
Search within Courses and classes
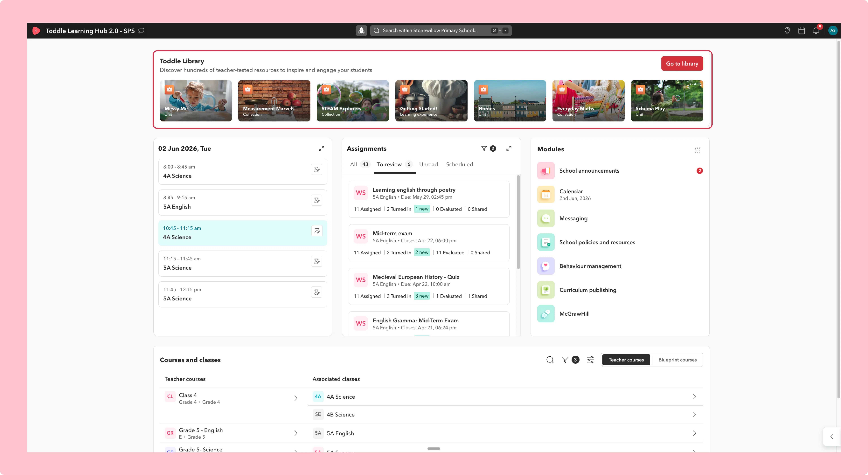point(550,360)
